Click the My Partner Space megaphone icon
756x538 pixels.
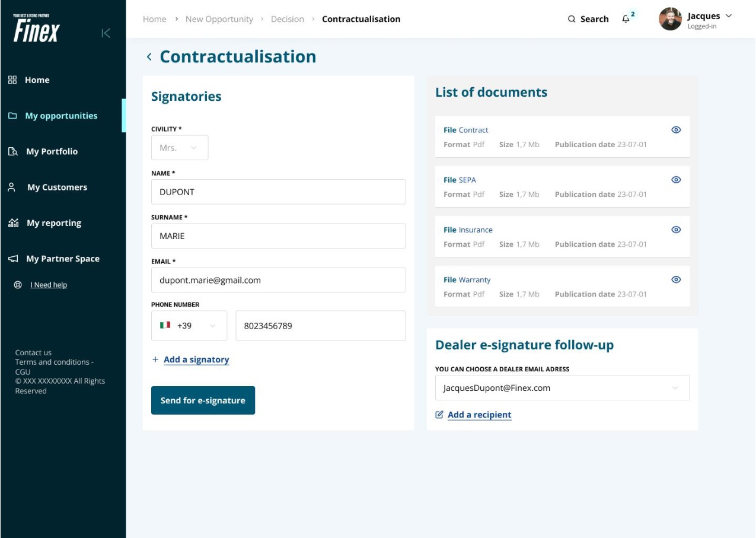pyautogui.click(x=12, y=259)
